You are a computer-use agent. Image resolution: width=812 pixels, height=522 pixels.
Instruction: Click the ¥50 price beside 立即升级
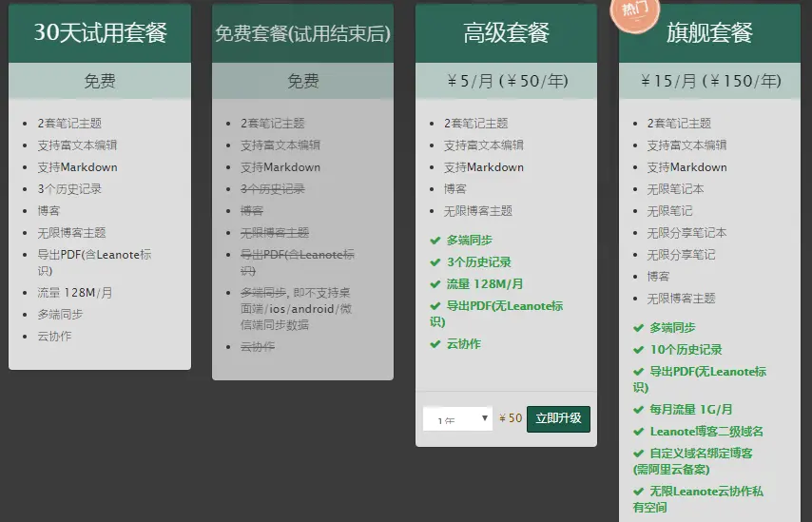click(510, 418)
